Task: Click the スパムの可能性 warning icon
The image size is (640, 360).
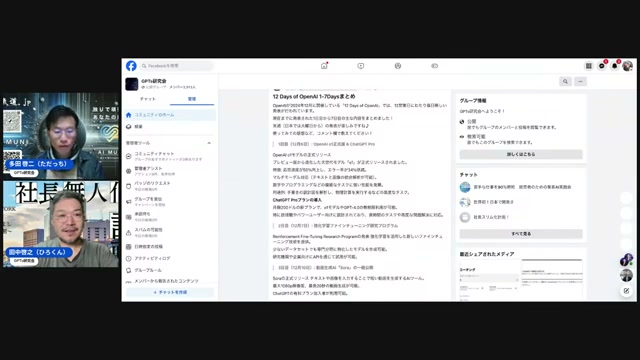Action: point(129,232)
